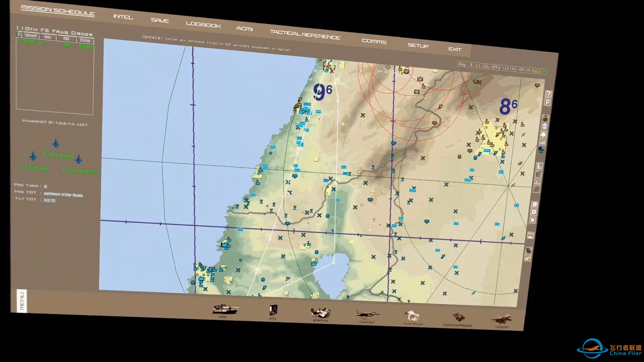Screen dimensions: 644x362
Task: Open the Data Cartridge icon
Action: point(458,317)
